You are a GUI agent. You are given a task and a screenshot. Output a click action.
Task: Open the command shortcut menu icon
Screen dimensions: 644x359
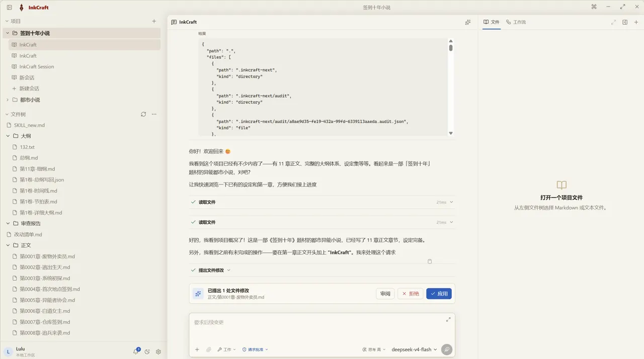pyautogui.click(x=594, y=7)
